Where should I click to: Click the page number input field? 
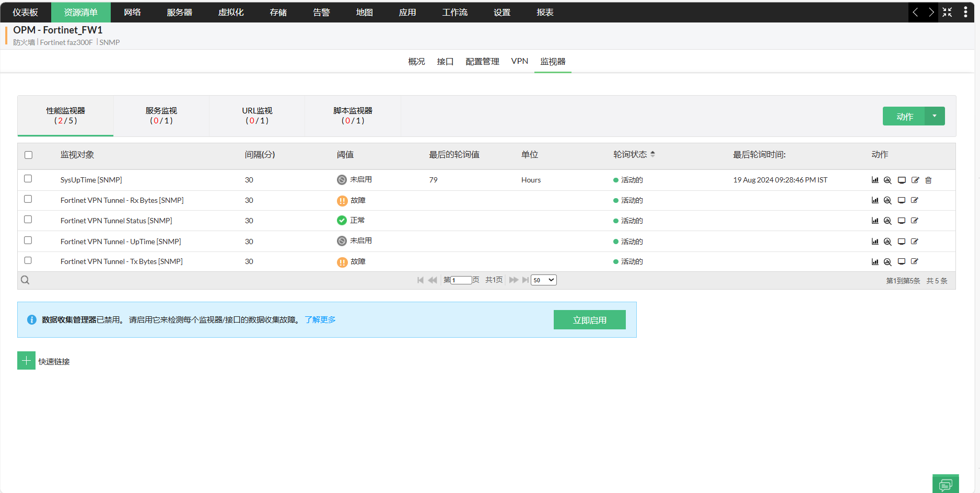[x=461, y=280]
